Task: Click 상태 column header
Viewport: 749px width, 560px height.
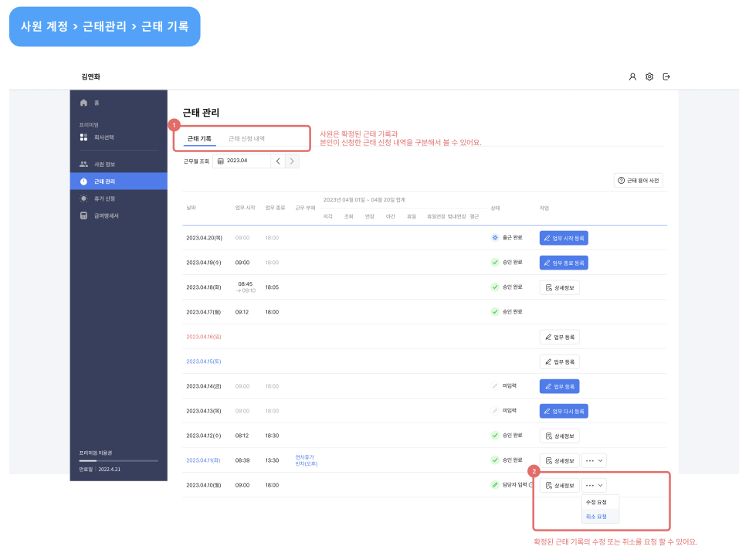Action: pos(496,209)
